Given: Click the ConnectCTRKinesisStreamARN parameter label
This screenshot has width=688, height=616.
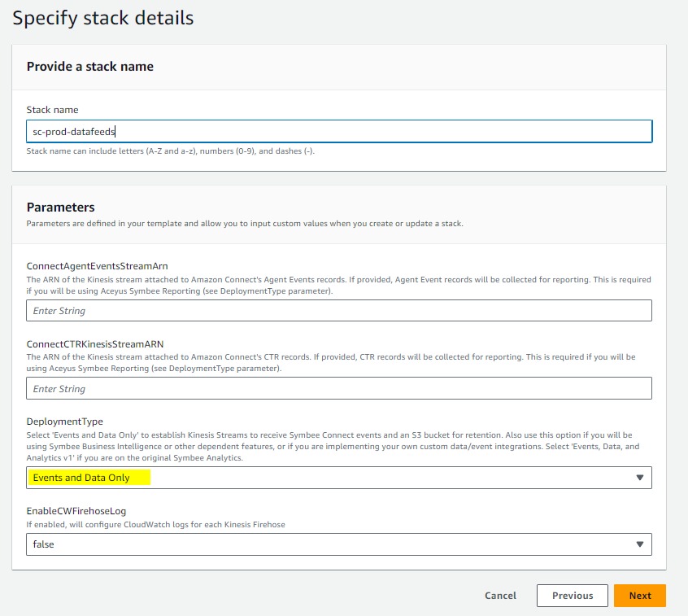Looking at the screenshot, I should click(95, 343).
